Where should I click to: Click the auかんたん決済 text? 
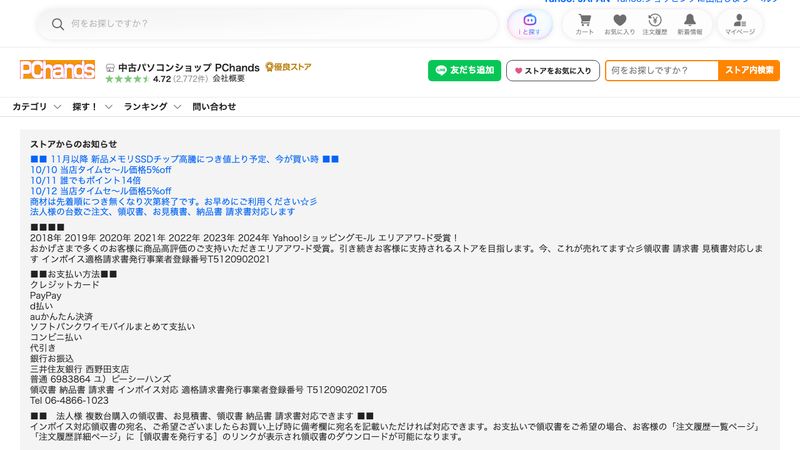[62, 316]
